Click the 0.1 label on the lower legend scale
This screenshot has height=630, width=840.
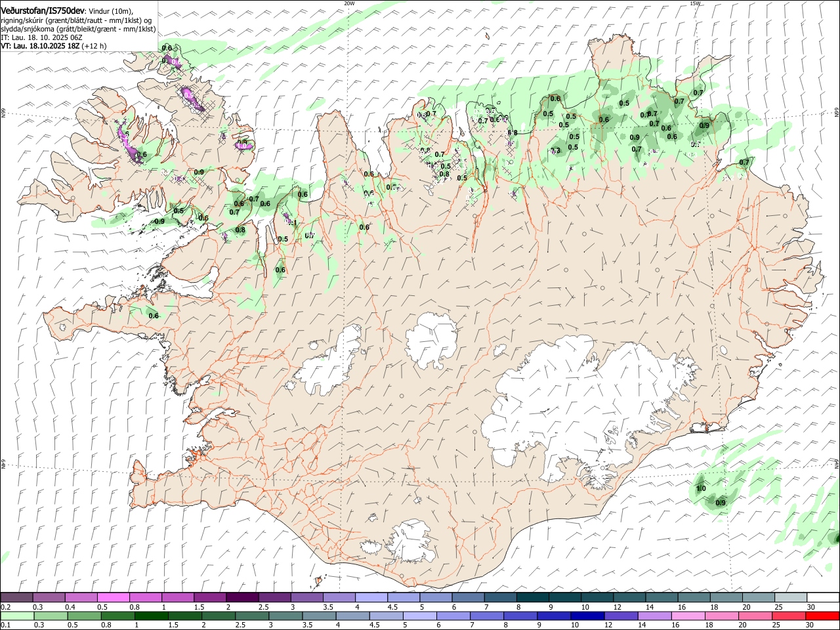(x=5, y=625)
